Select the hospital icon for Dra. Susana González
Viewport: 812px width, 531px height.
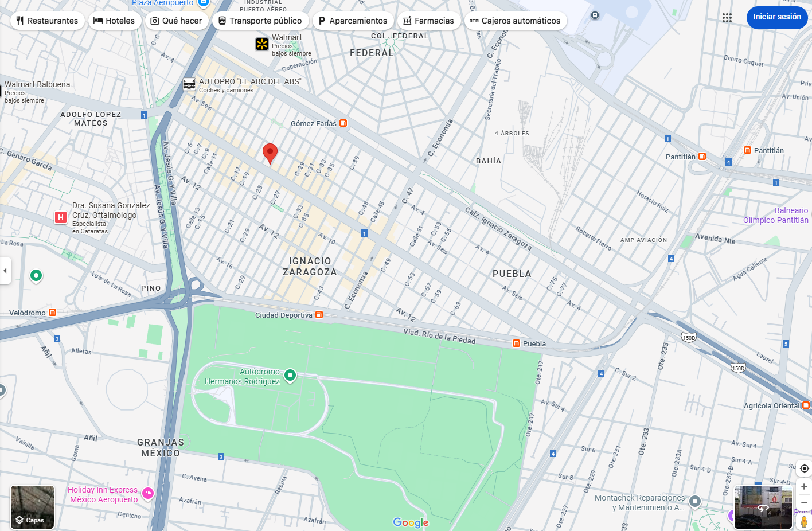point(61,217)
